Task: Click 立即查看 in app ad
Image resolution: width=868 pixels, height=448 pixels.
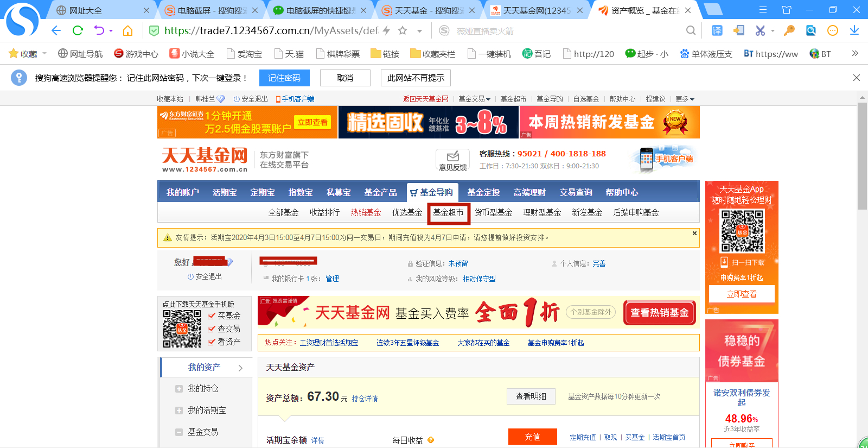Action: click(x=742, y=294)
